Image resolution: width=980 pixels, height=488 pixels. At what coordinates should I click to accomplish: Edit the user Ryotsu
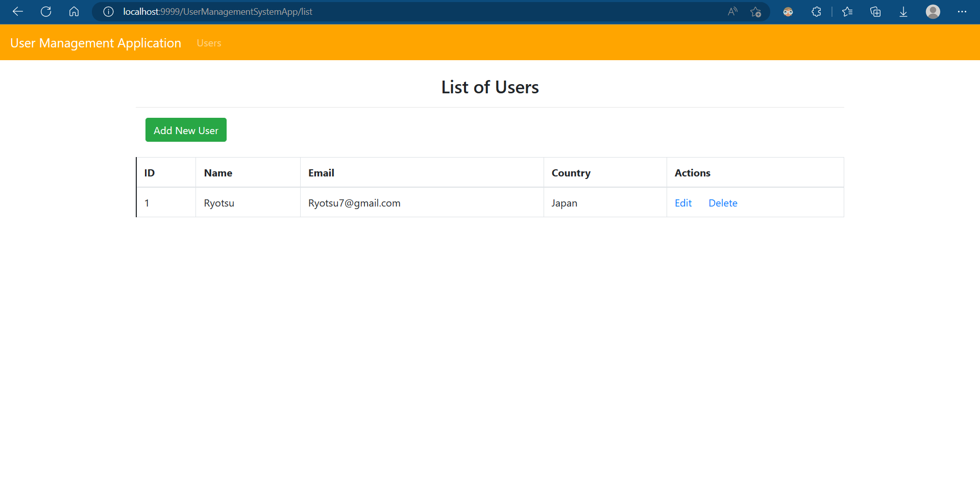[x=683, y=203]
